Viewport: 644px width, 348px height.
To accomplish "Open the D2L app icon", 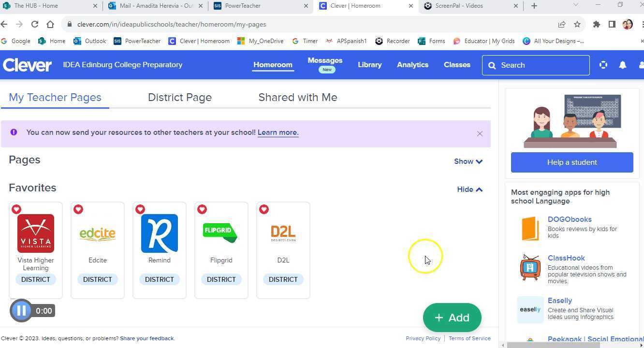I will 283,233.
